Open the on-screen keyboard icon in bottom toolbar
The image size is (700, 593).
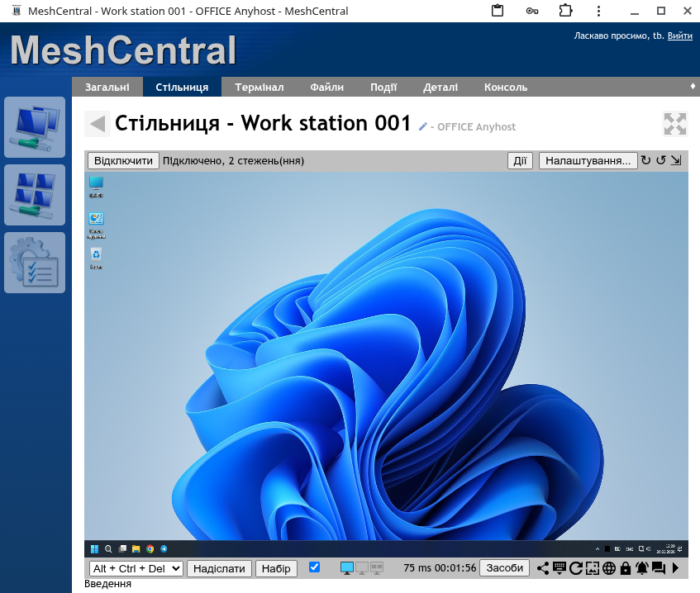[560, 568]
